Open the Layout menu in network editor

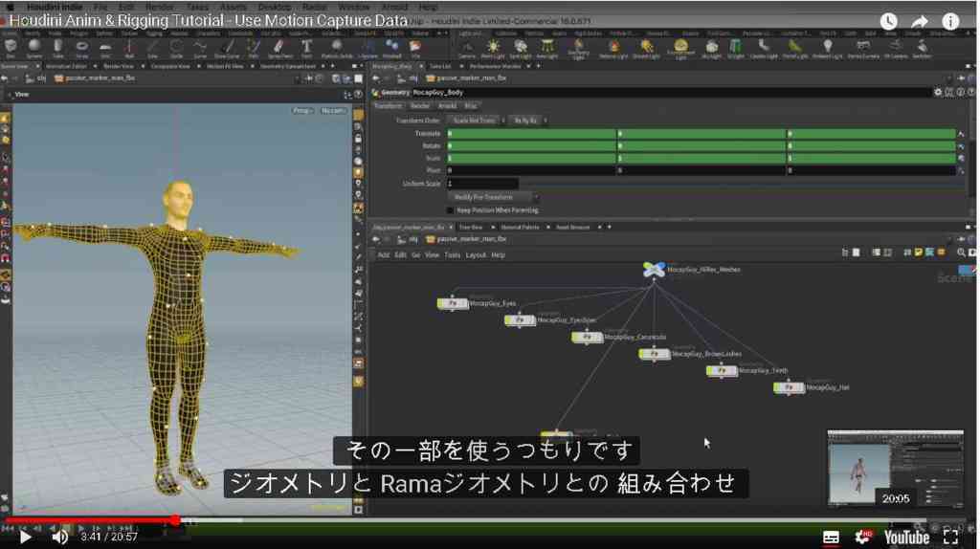(x=476, y=255)
